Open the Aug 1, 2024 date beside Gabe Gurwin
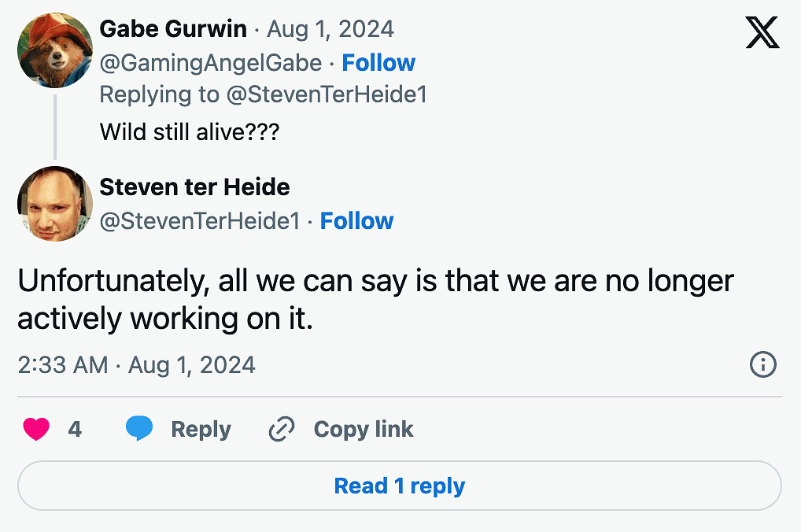Viewport: 801px width, 532px height. pyautogui.click(x=330, y=30)
